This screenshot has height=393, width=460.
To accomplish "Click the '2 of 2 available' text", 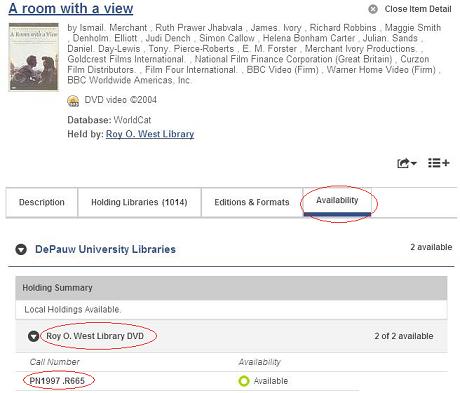I will pyautogui.click(x=404, y=336).
